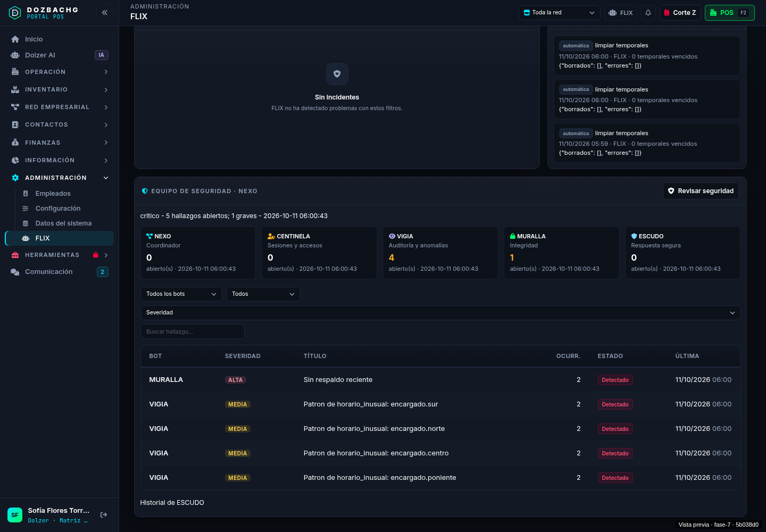
Task: Click the Comunicación chat bubbles icon
Action: pyautogui.click(x=15, y=272)
